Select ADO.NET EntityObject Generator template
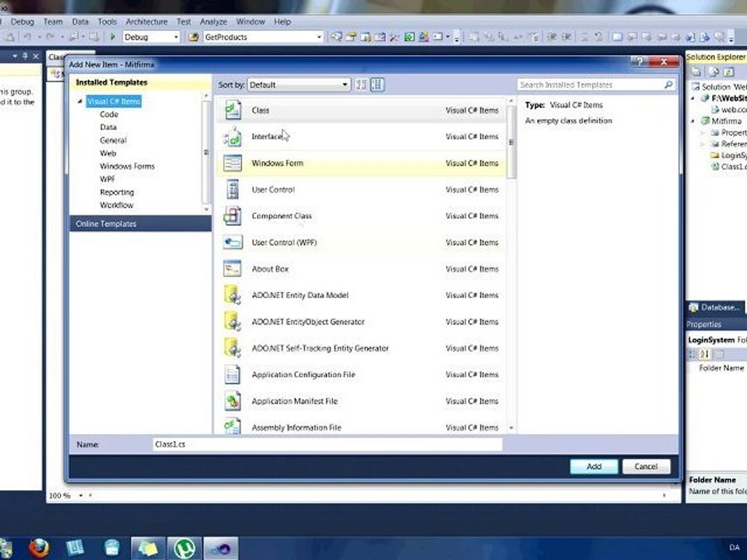747x560 pixels. (x=361, y=322)
